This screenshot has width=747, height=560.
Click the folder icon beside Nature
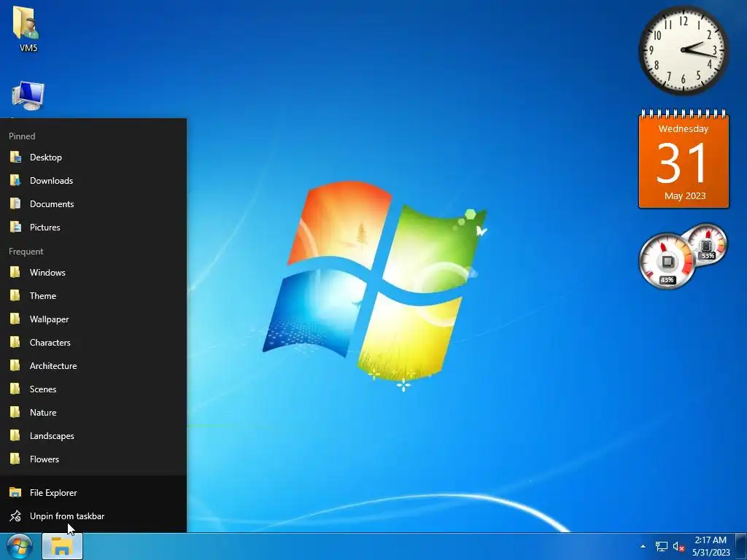[x=15, y=413]
